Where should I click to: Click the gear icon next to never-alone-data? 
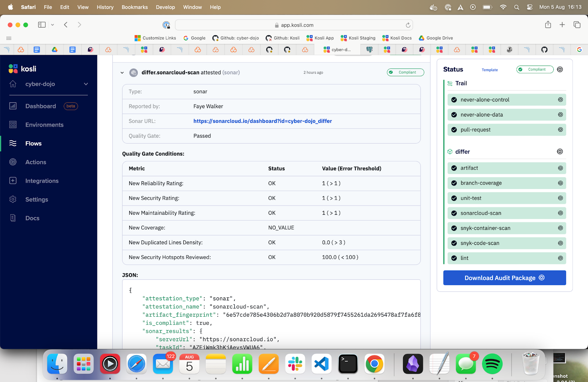(560, 115)
